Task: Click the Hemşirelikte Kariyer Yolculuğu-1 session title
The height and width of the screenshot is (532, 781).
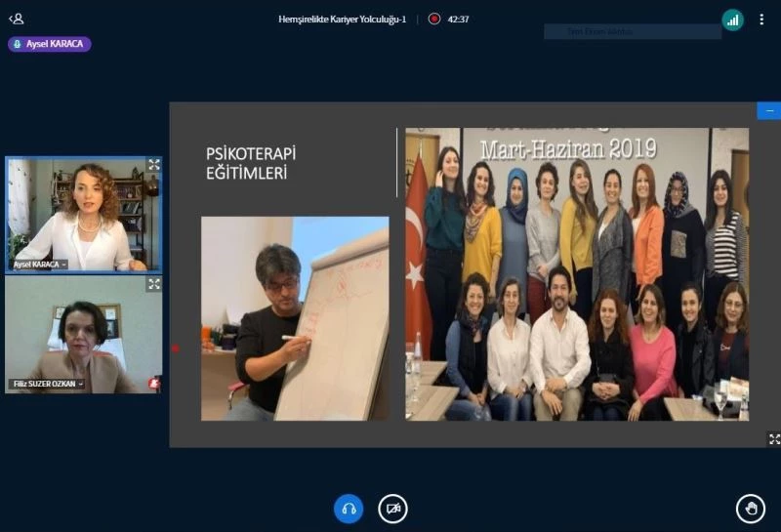Action: [342, 19]
